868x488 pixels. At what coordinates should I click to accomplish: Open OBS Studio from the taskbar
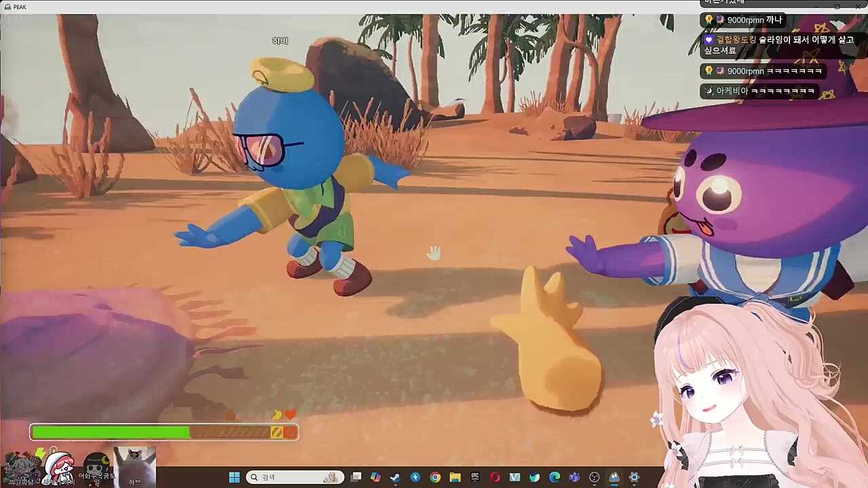tap(595, 477)
